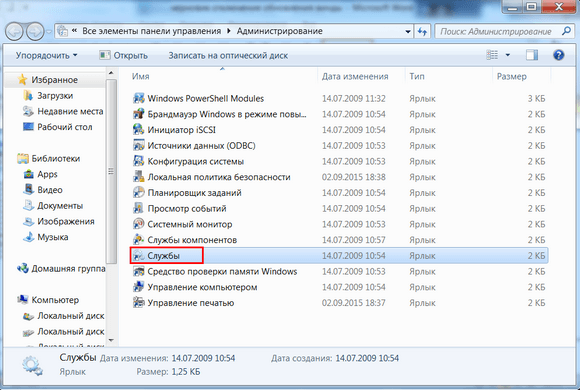This screenshot has height=390, width=580.
Task: Sort by the Тип column header
Action: 417,76
